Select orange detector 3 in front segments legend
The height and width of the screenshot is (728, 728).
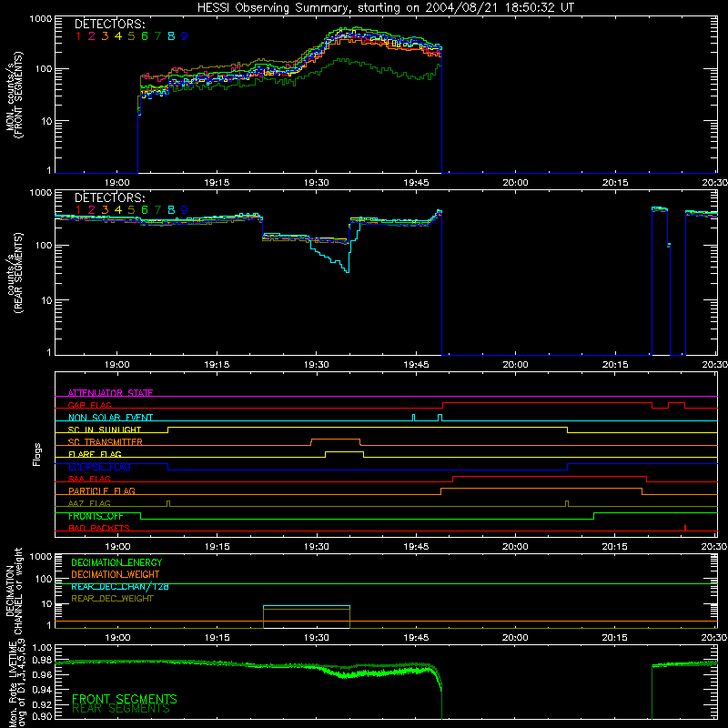[105, 36]
